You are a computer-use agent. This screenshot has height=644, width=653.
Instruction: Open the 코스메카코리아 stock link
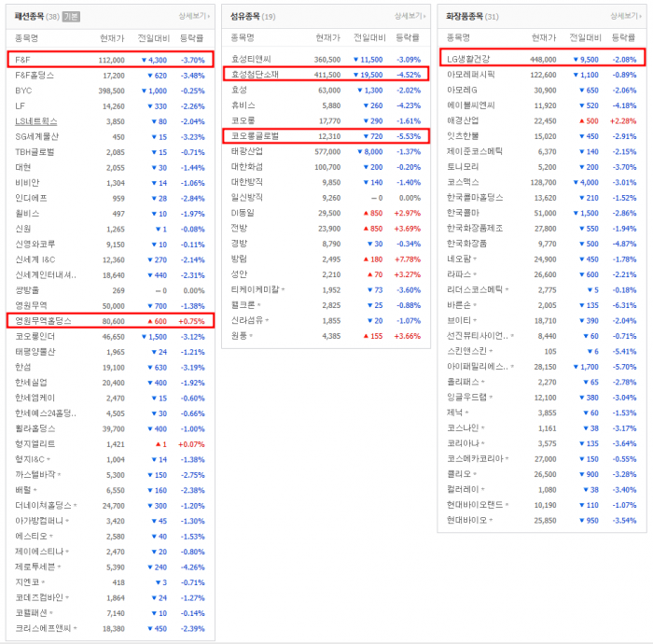(475, 458)
